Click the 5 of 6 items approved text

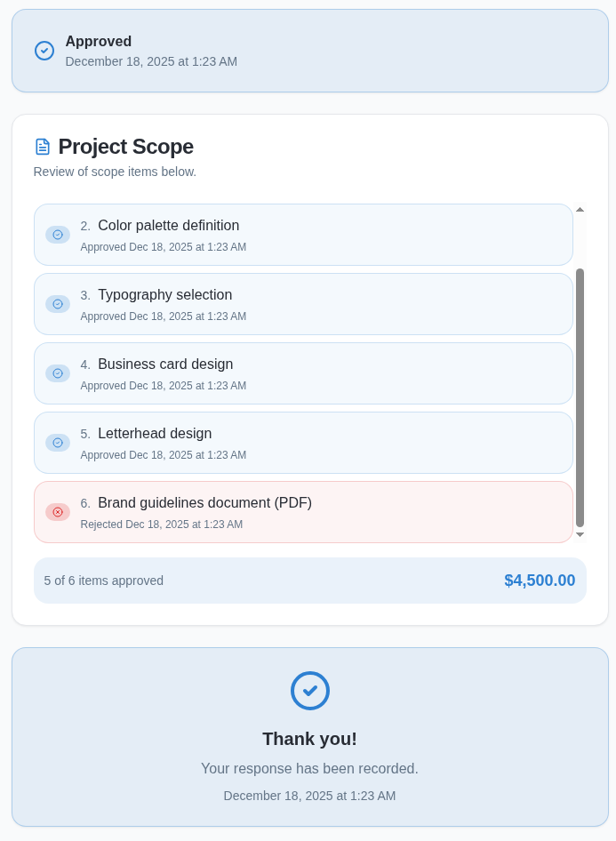tap(104, 581)
